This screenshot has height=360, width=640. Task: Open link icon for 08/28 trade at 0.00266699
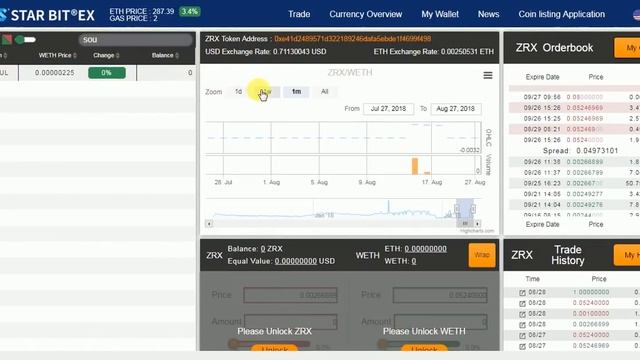522,324
